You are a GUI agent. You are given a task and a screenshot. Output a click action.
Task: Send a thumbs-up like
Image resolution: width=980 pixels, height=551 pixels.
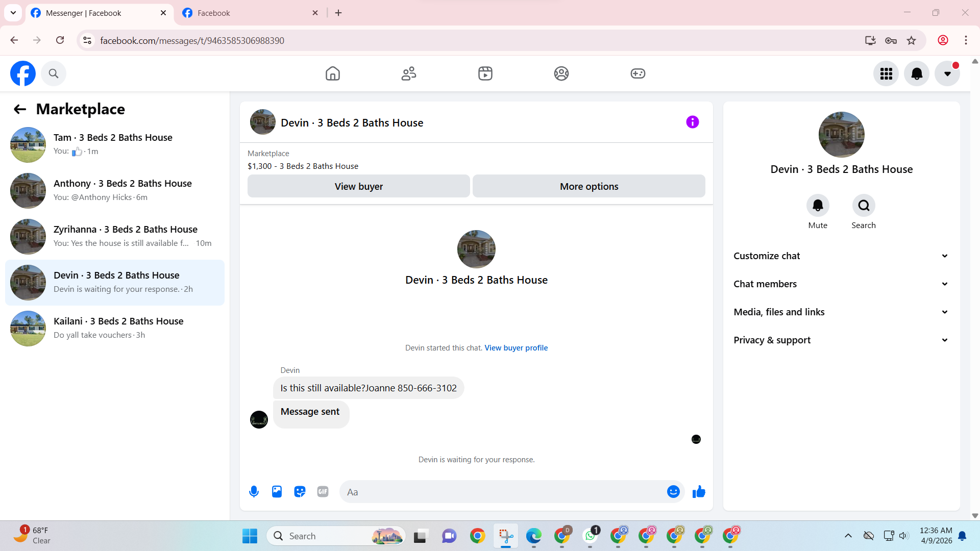click(x=699, y=492)
